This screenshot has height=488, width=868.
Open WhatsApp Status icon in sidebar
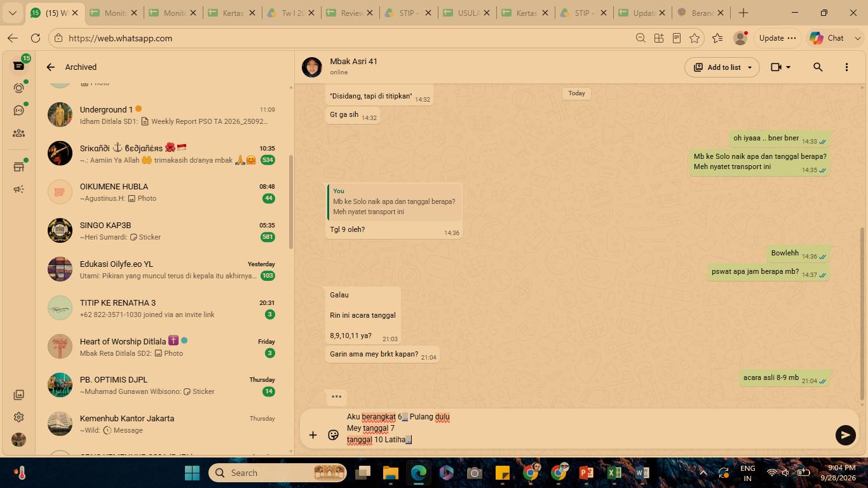[19, 88]
